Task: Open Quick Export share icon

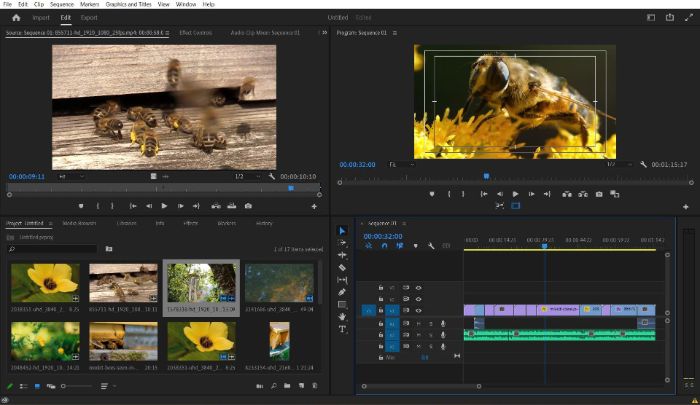Action: point(670,17)
